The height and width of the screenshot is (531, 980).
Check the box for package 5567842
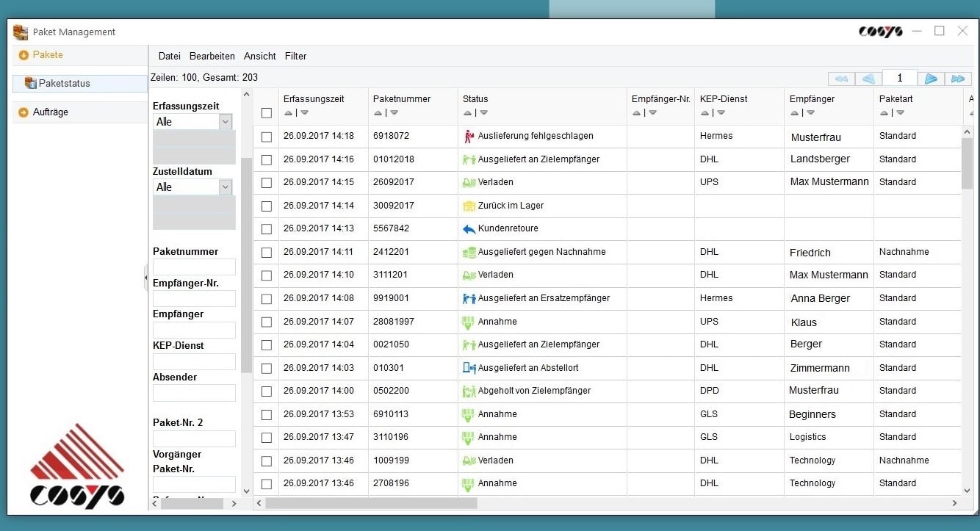(267, 229)
